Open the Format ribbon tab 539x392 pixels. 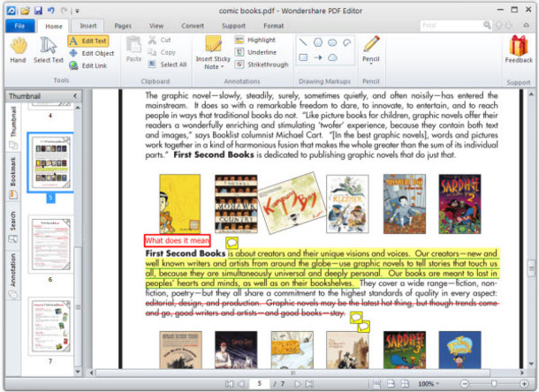point(274,26)
